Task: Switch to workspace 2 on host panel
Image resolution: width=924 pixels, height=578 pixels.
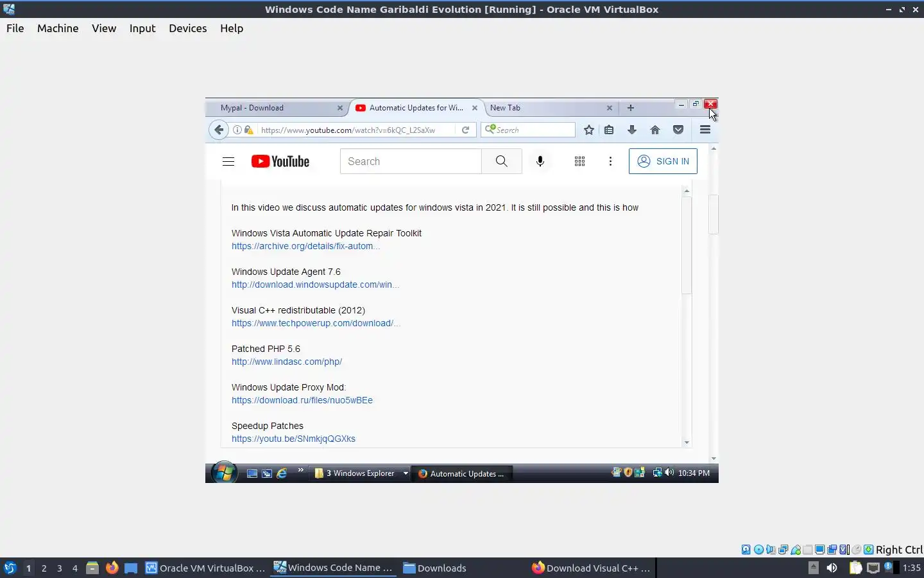Action: tap(44, 568)
